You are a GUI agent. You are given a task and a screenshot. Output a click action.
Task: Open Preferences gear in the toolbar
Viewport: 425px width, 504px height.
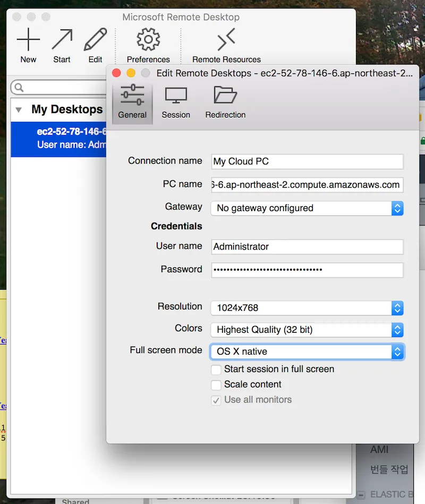click(x=148, y=46)
